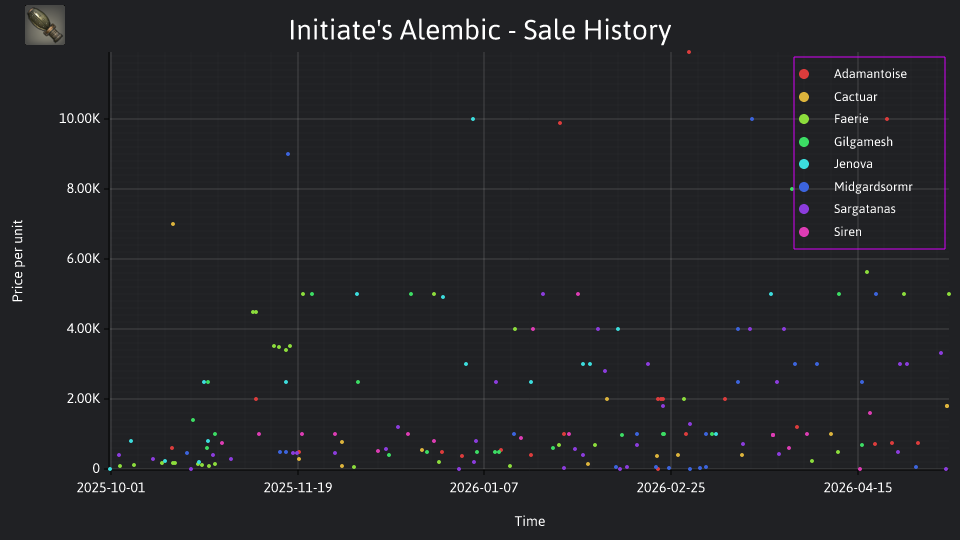Screen dimensions: 960x540
Task: Click the chart title Initiate's Alembic - Sale History
Action: (480, 30)
